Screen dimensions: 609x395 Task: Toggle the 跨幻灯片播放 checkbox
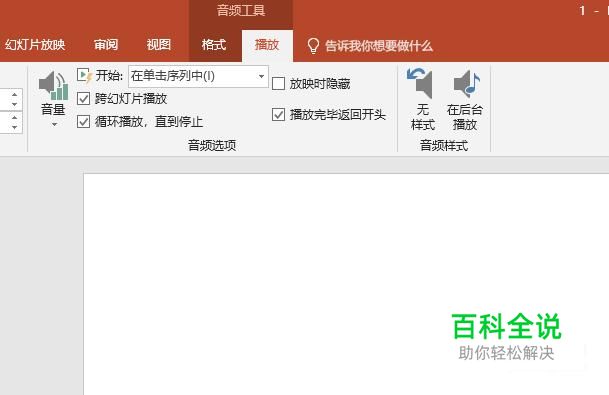[x=84, y=99]
